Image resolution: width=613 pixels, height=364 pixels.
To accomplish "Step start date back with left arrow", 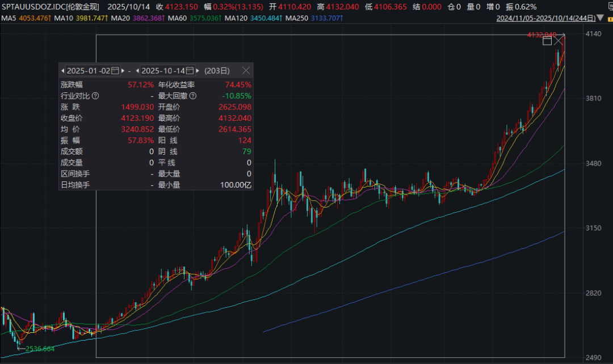I will click(62, 71).
